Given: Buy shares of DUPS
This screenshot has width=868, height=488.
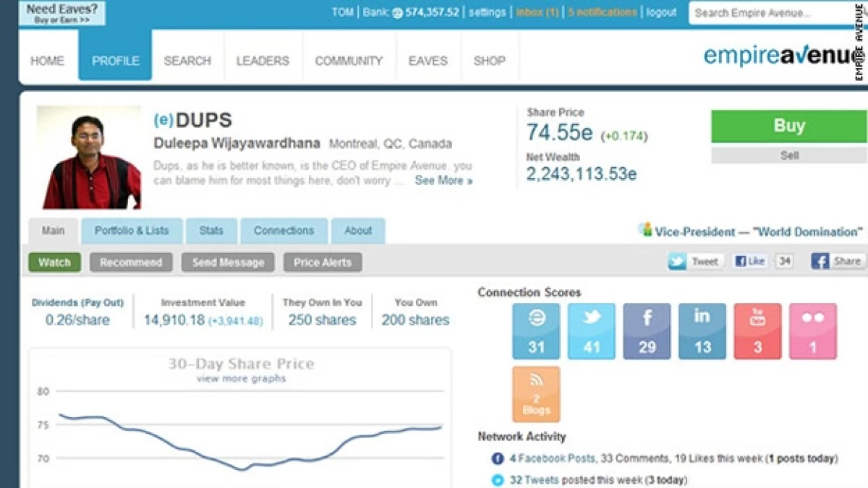Looking at the screenshot, I should point(788,127).
